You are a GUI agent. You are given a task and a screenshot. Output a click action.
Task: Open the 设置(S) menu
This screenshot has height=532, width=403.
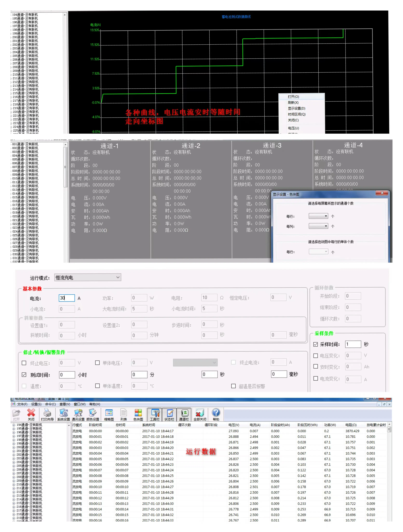pos(36,404)
